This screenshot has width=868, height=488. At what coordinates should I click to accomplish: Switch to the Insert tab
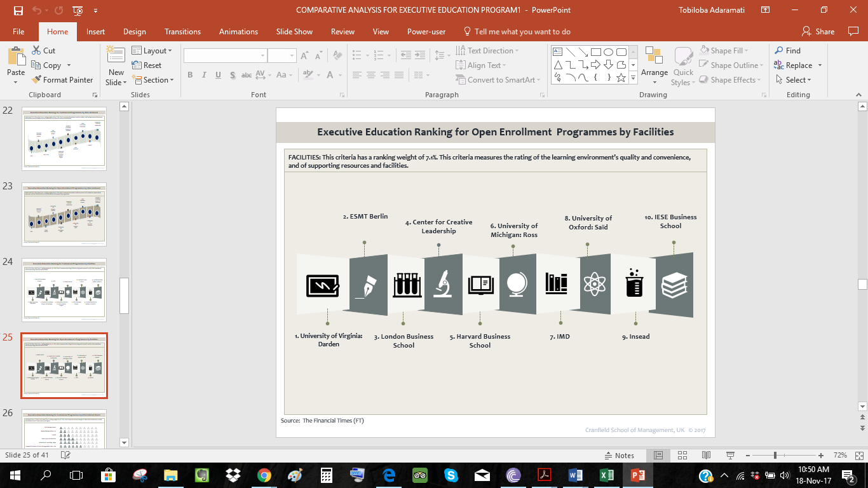pos(96,32)
